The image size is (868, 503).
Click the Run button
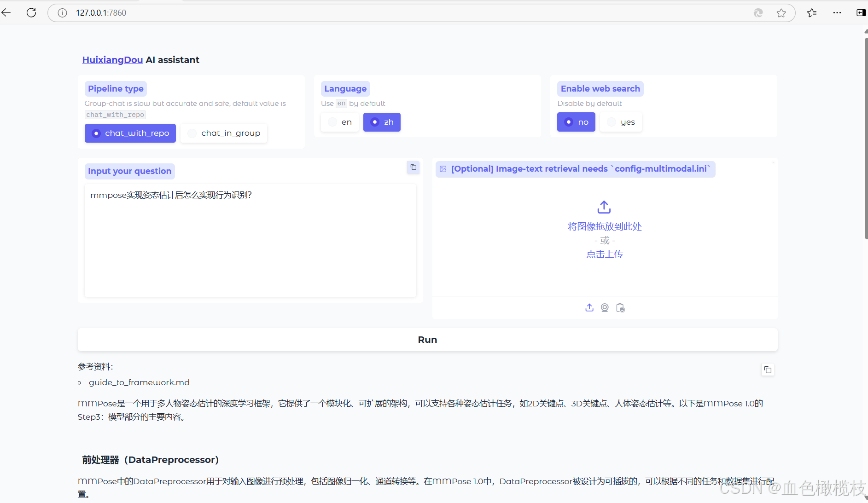click(428, 340)
